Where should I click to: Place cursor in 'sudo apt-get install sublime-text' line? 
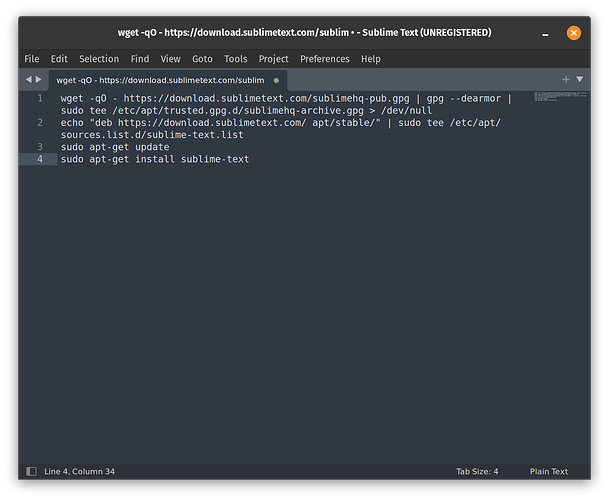155,159
